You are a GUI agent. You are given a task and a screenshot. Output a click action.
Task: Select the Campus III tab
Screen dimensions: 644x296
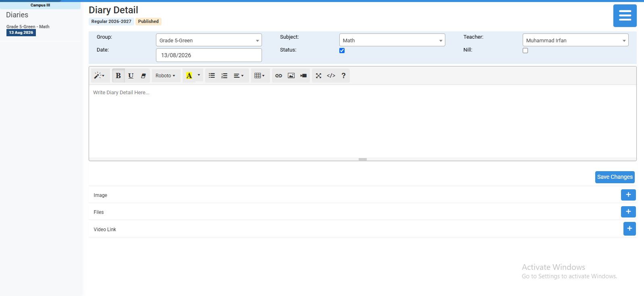[40, 5]
